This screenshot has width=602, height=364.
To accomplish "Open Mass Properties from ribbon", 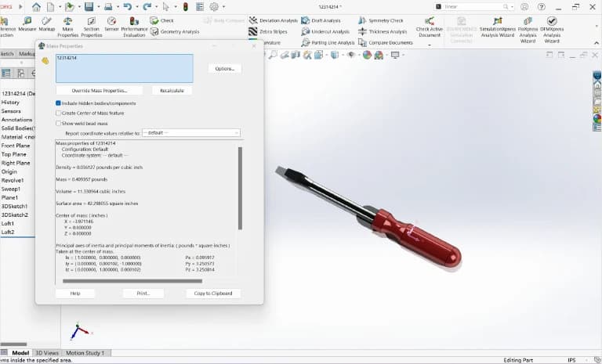I will pos(68,27).
